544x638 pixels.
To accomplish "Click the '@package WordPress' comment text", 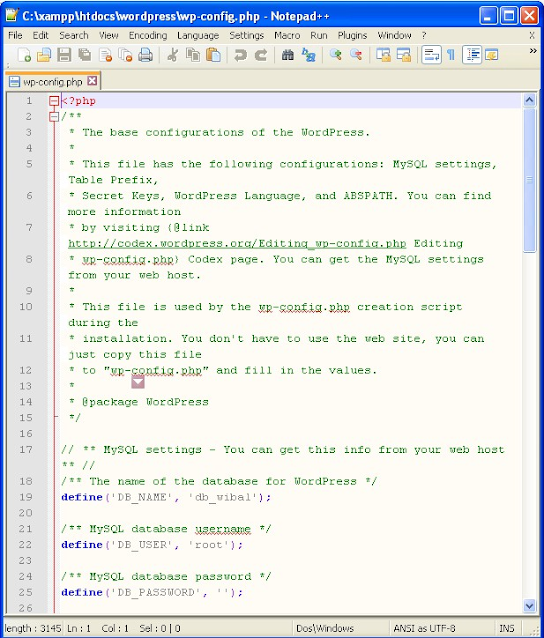I will [x=145, y=402].
